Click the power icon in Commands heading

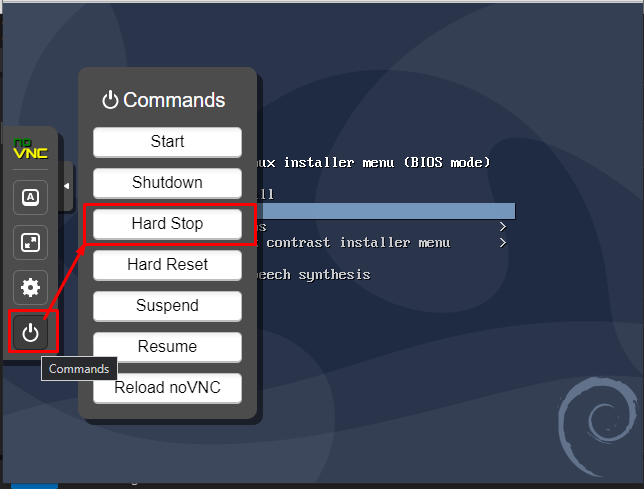[110, 100]
